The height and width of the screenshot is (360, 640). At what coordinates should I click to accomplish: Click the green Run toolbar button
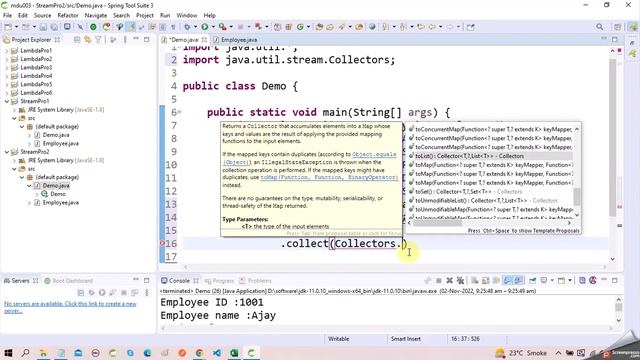[204, 27]
